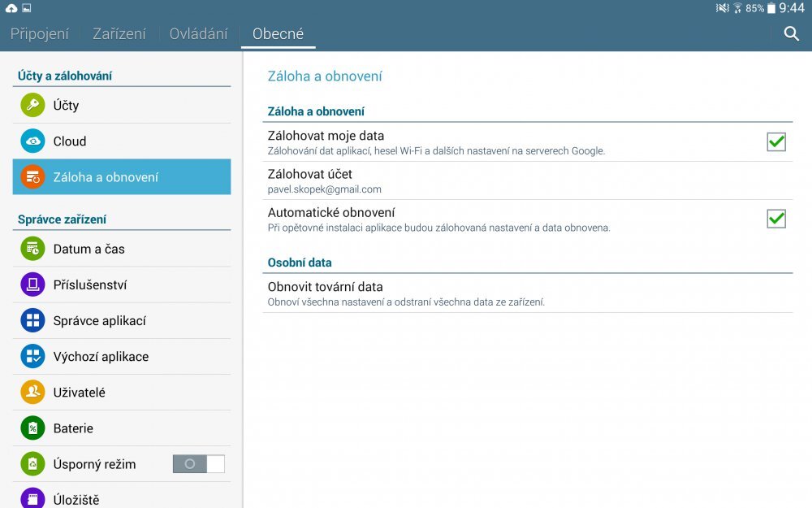Open Úložiště via the storage icon
The image size is (812, 508).
[x=32, y=499]
